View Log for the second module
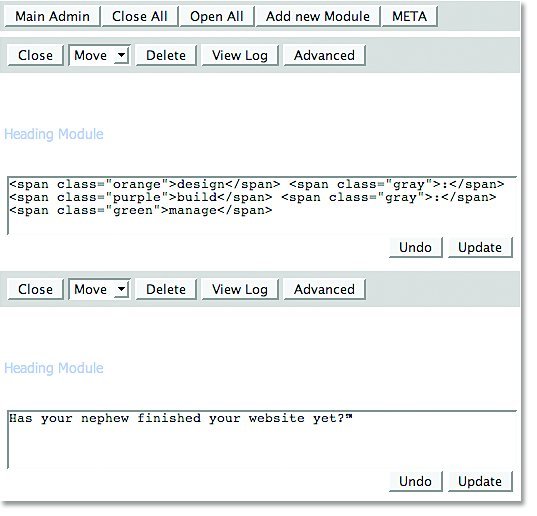The image size is (537, 516). tap(240, 289)
